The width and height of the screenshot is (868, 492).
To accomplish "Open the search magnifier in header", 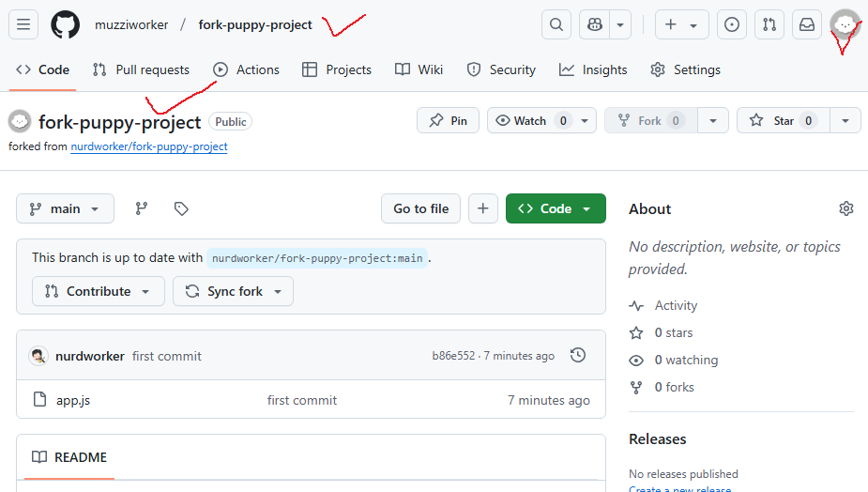I will 556,24.
